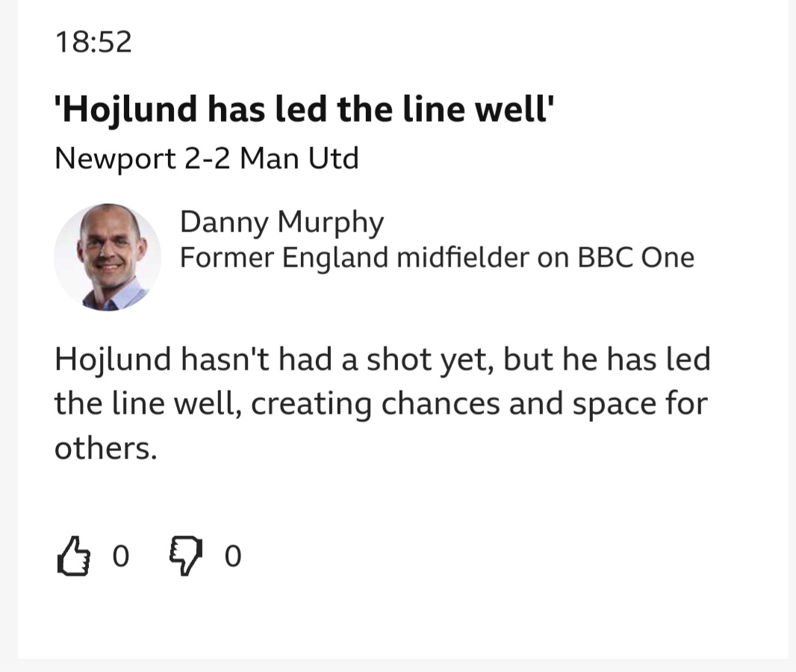The height and width of the screenshot is (672, 796).
Task: Click the 18:52 post timestamp
Action: tap(93, 41)
